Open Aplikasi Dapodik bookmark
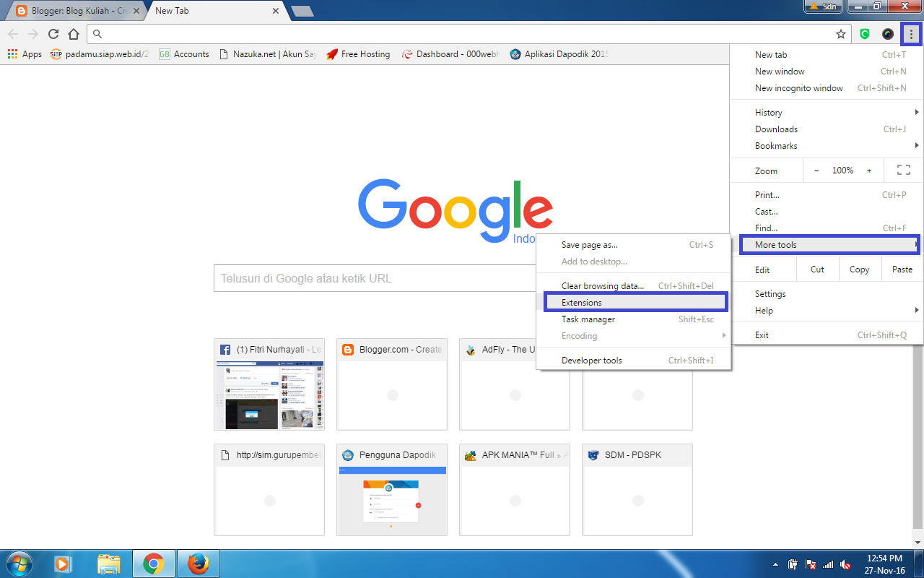924x578 pixels. [x=559, y=54]
